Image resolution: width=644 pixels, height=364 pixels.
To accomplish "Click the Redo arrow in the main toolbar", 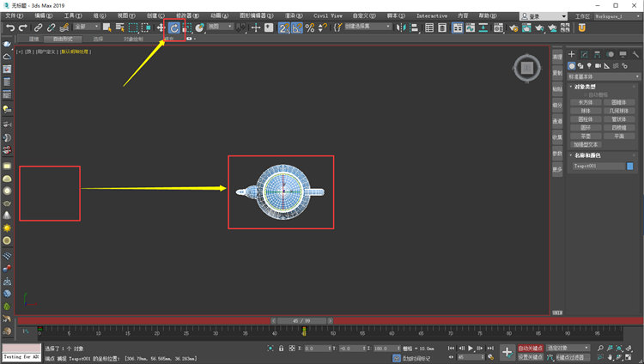I will 23,27.
